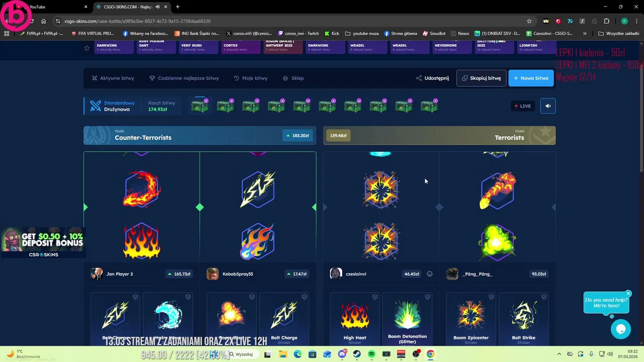Select the last green case in battle row
The height and width of the screenshot is (362, 644).
[x=429, y=106]
